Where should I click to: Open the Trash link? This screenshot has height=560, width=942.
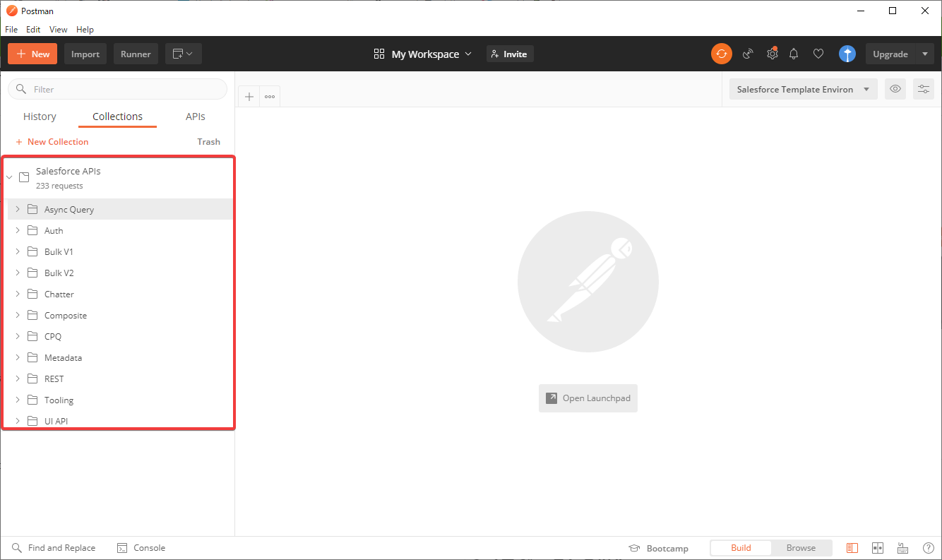click(x=209, y=142)
